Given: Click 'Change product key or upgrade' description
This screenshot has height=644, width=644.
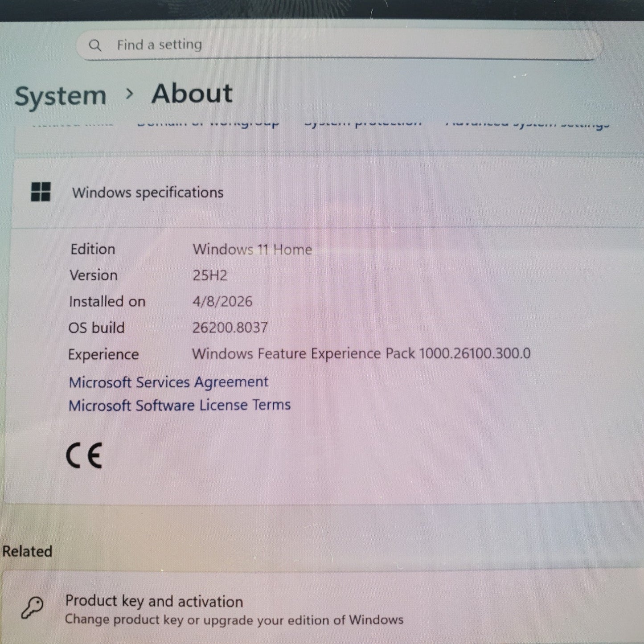Looking at the screenshot, I should point(234,619).
